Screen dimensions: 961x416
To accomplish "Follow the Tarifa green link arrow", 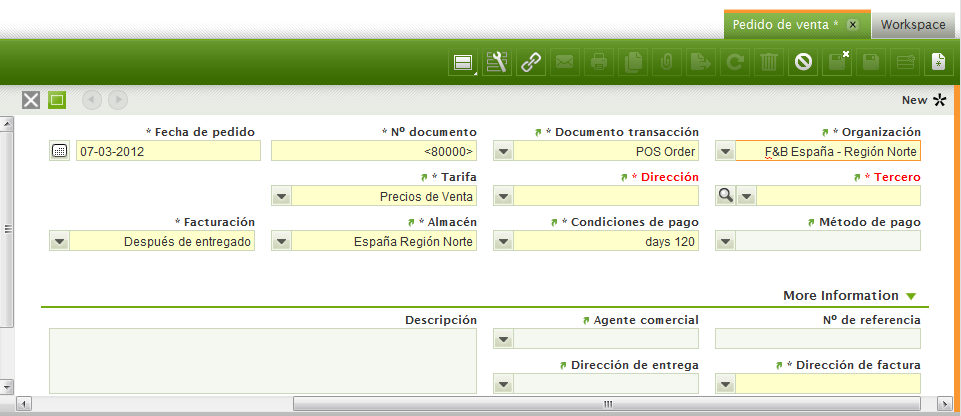I will (x=424, y=177).
